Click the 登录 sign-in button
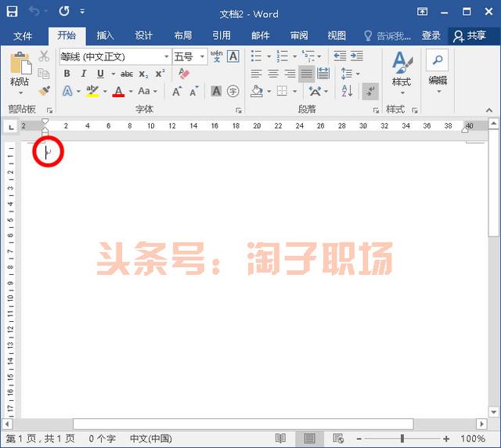The image size is (501, 448). coord(431,35)
